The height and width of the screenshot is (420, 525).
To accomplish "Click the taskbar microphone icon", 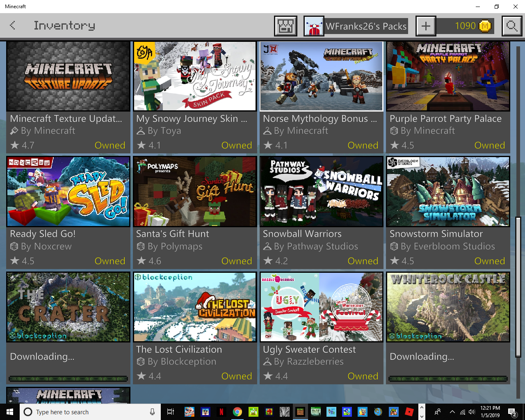I will [152, 412].
